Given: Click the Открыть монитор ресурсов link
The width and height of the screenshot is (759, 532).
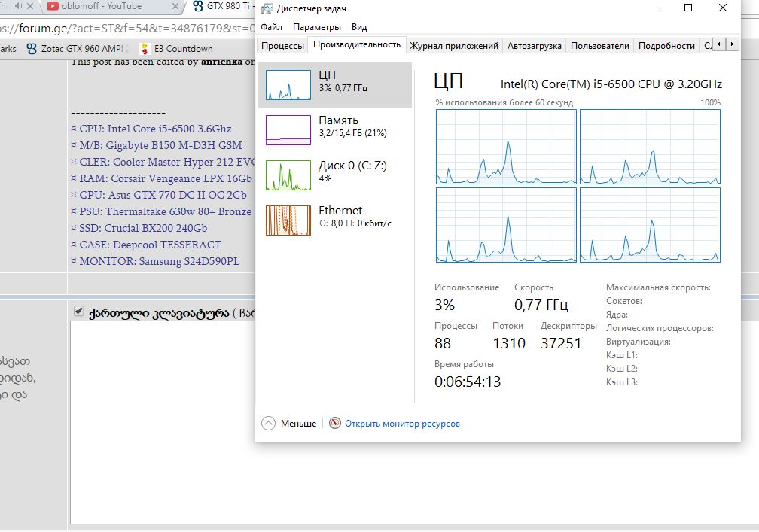Looking at the screenshot, I should click(x=402, y=424).
